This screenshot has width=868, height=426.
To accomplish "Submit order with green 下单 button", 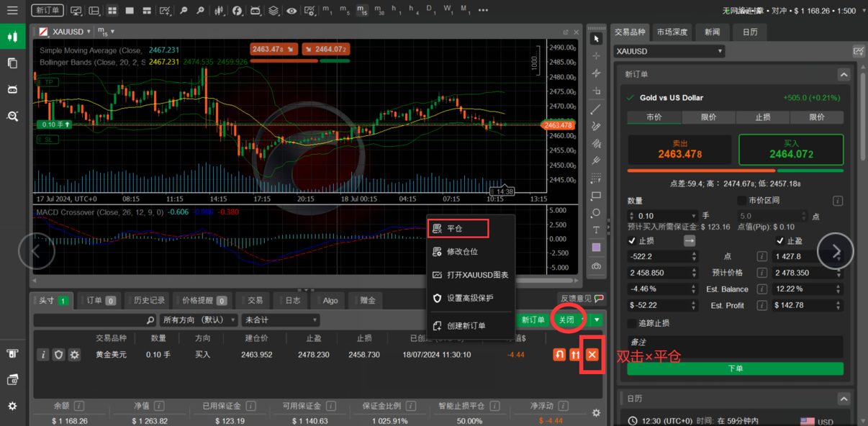I will click(735, 368).
